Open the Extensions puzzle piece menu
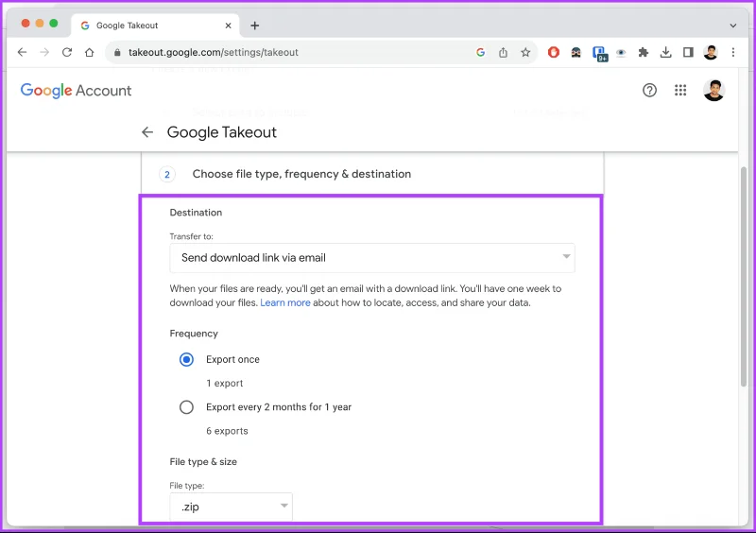Screen dimensions: 756x533 click(644, 52)
